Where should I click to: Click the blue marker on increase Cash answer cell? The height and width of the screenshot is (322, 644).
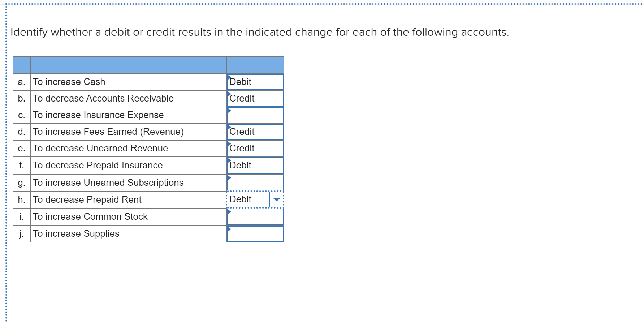(229, 77)
